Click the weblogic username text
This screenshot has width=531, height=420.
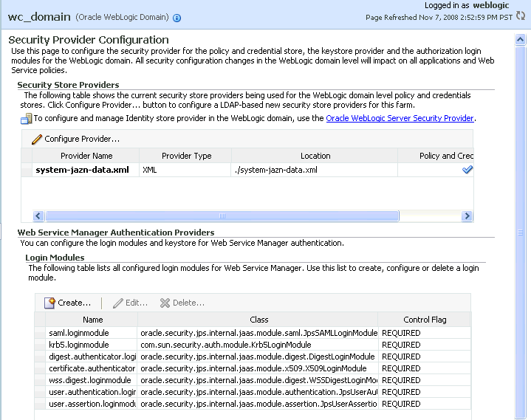point(490,5)
